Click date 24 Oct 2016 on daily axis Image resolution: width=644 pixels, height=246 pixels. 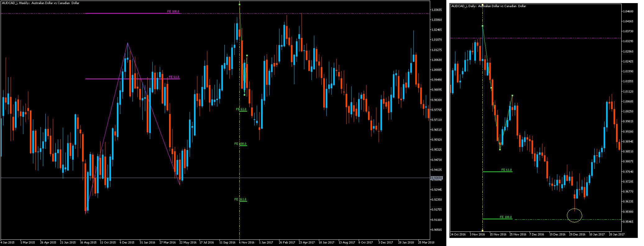[x=458, y=235]
